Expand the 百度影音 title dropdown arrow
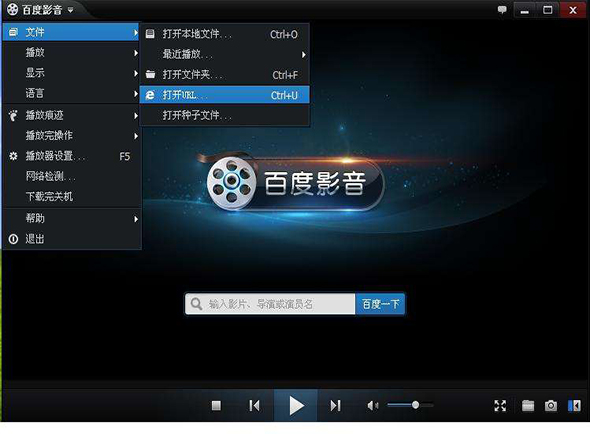The image size is (590, 434). point(70,10)
